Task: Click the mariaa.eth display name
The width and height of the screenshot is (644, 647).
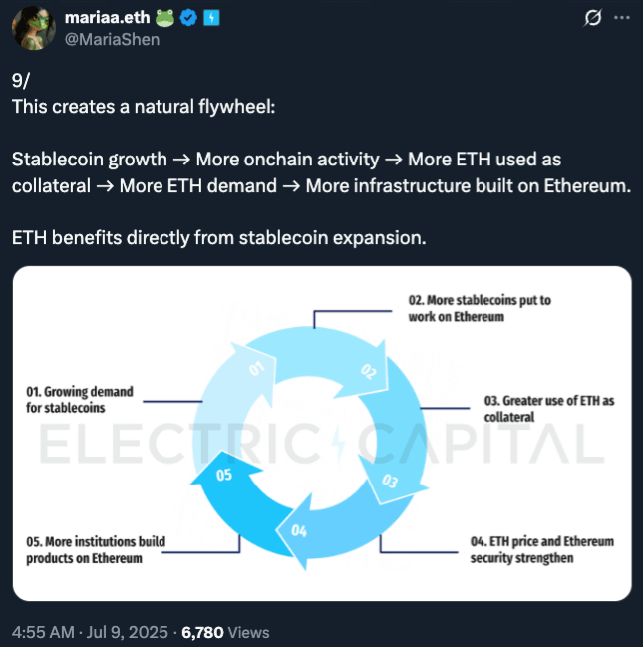Action: tap(108, 18)
